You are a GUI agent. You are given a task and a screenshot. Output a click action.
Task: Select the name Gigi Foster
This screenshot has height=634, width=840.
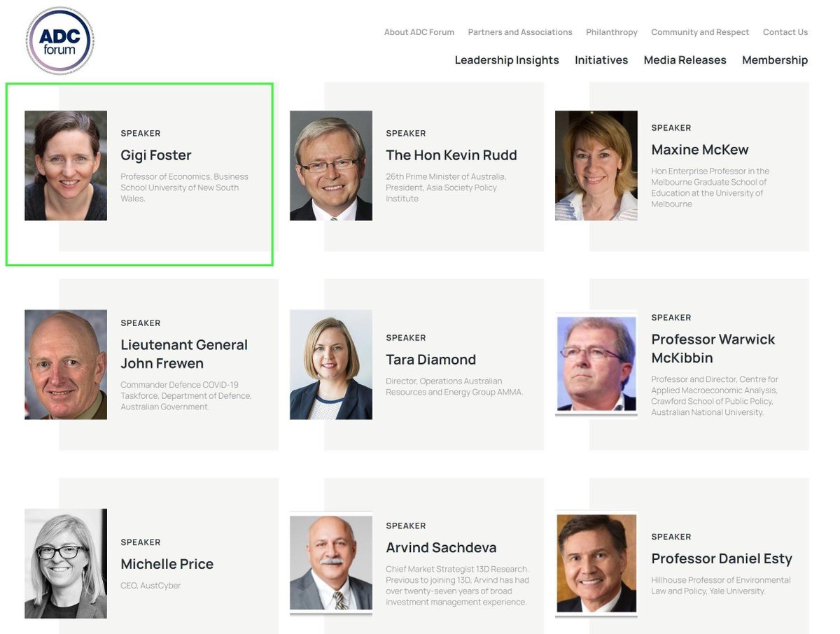tap(156, 155)
